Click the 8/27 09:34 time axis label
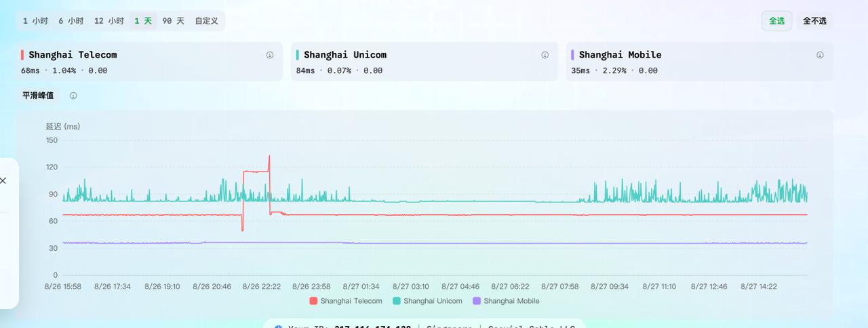Viewport: 868px width, 328px height. tap(610, 287)
